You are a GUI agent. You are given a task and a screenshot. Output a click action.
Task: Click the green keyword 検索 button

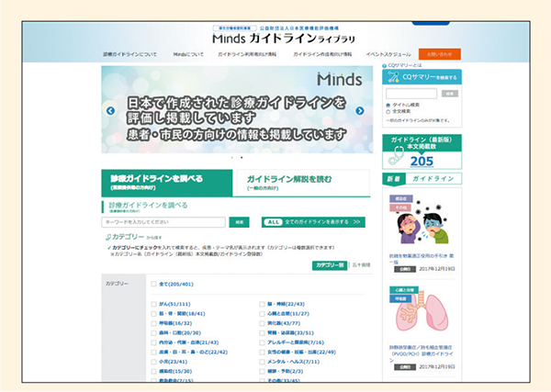(x=240, y=222)
